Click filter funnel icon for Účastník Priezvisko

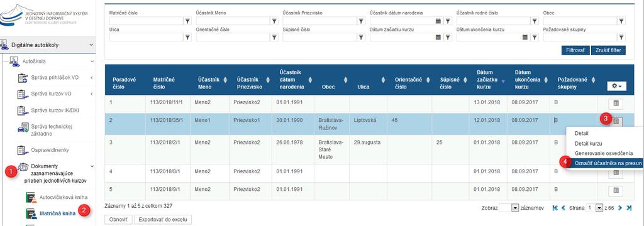pos(361,21)
